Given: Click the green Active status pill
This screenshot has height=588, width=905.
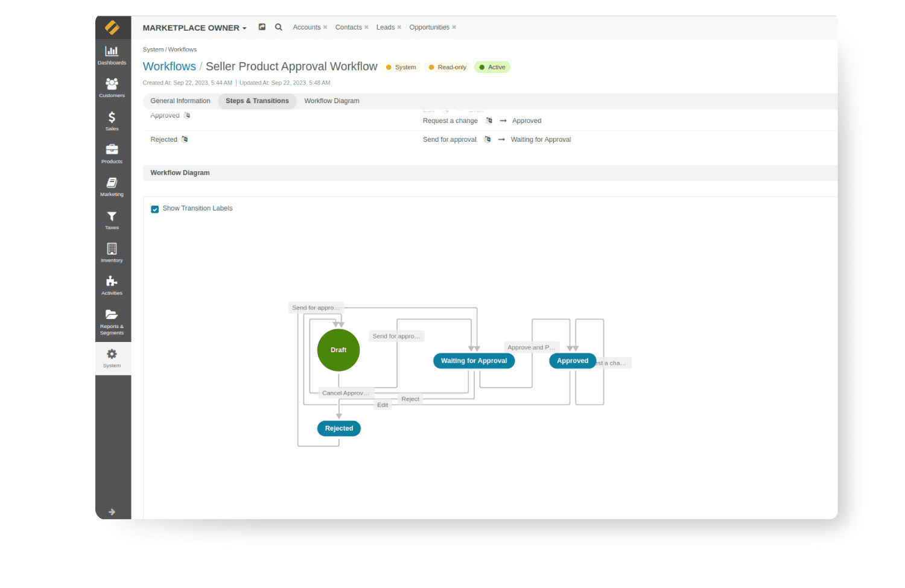Looking at the screenshot, I should coord(492,67).
